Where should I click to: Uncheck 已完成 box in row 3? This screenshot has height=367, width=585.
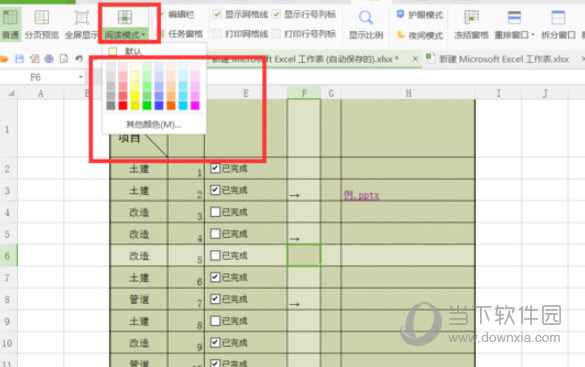pyautogui.click(x=215, y=190)
